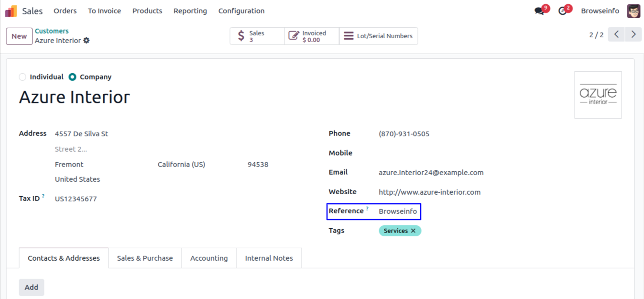Click the user avatar picture

(x=633, y=11)
